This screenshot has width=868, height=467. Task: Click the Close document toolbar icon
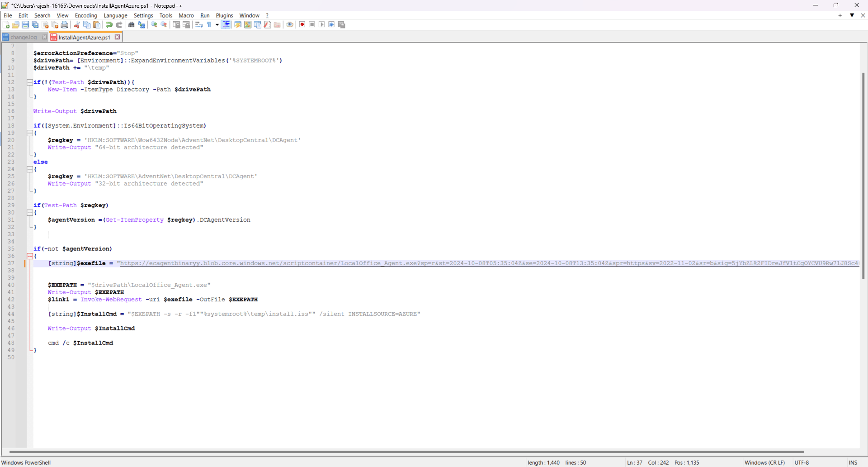point(45,25)
